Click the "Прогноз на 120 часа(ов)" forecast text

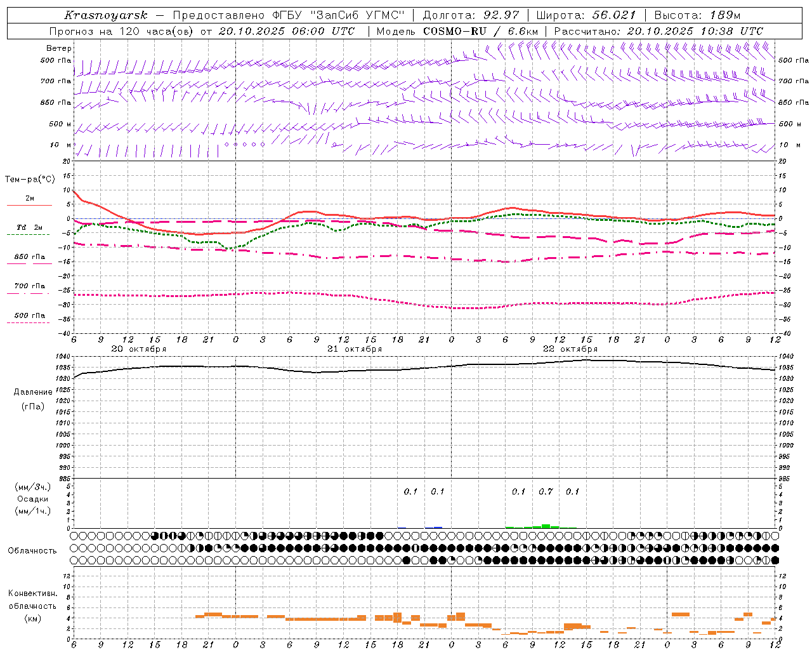(x=122, y=31)
